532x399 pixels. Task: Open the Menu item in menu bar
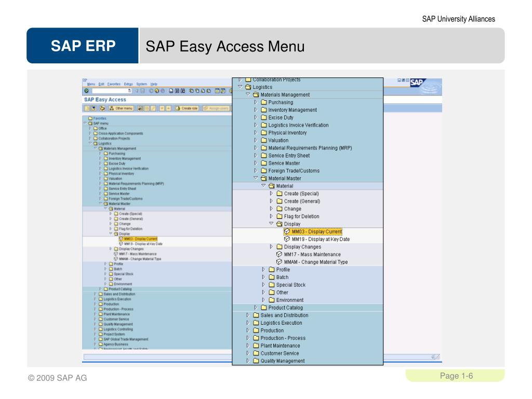tap(91, 84)
